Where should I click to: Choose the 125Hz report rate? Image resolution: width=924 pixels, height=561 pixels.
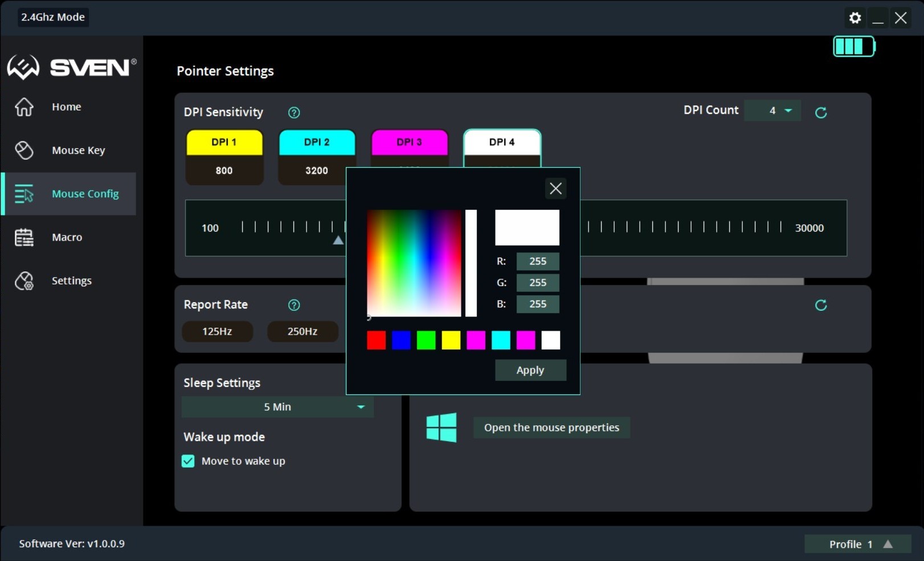click(217, 331)
